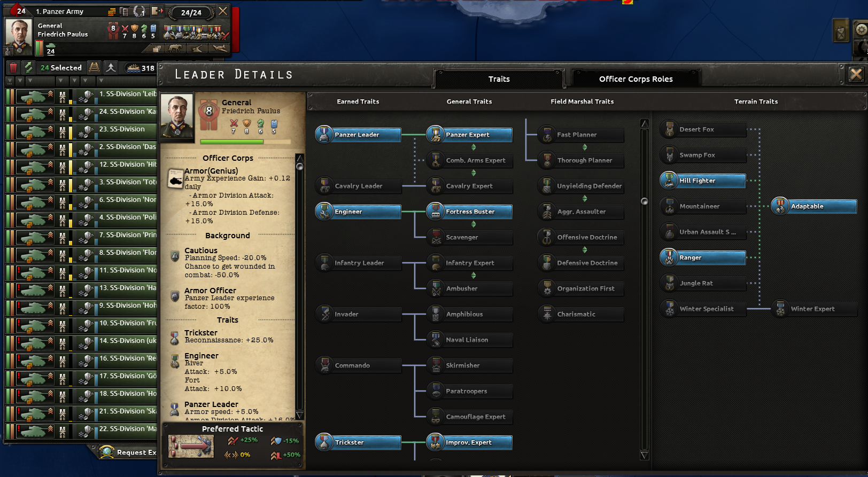
Task: Click the upward chevron arrow icon beside the railroad icon
Action: pyautogui.click(x=111, y=67)
